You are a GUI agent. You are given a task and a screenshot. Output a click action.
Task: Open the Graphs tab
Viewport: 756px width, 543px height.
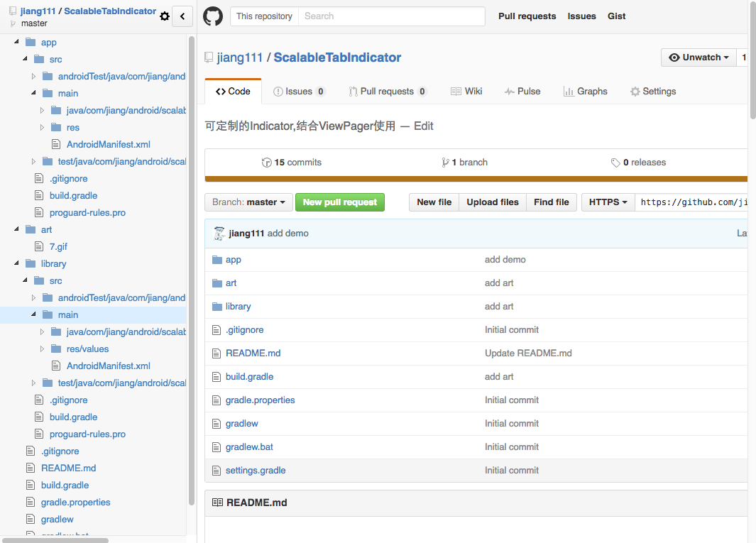point(586,91)
